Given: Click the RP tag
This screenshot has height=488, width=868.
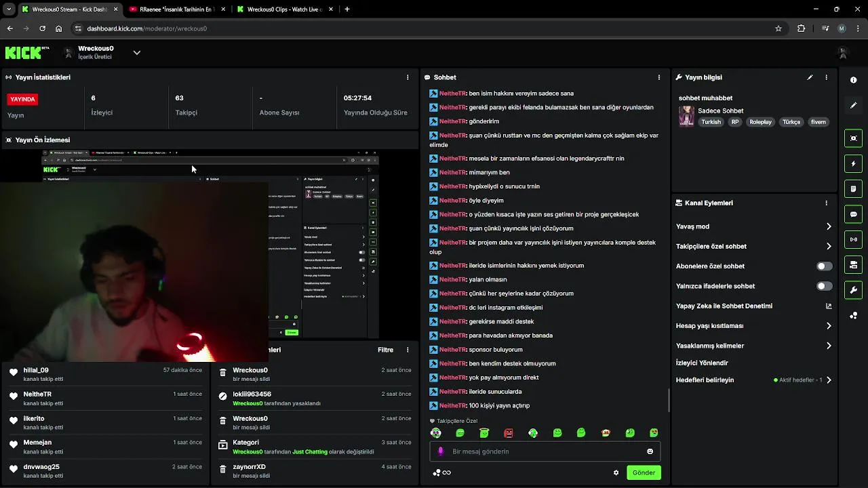Looking at the screenshot, I should (735, 122).
